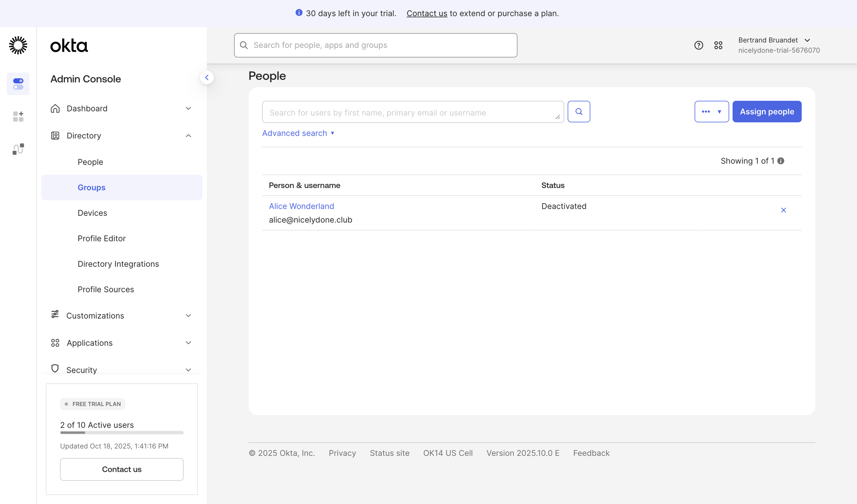Click the Person & username column header
Viewport: 857px width, 504px height.
pyautogui.click(x=305, y=185)
